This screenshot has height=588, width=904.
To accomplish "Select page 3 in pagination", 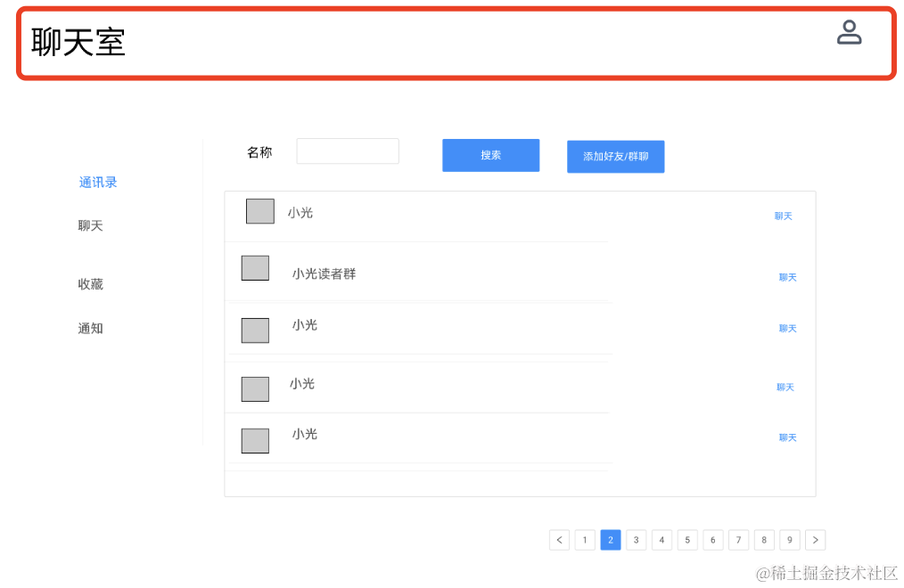I will pos(636,540).
